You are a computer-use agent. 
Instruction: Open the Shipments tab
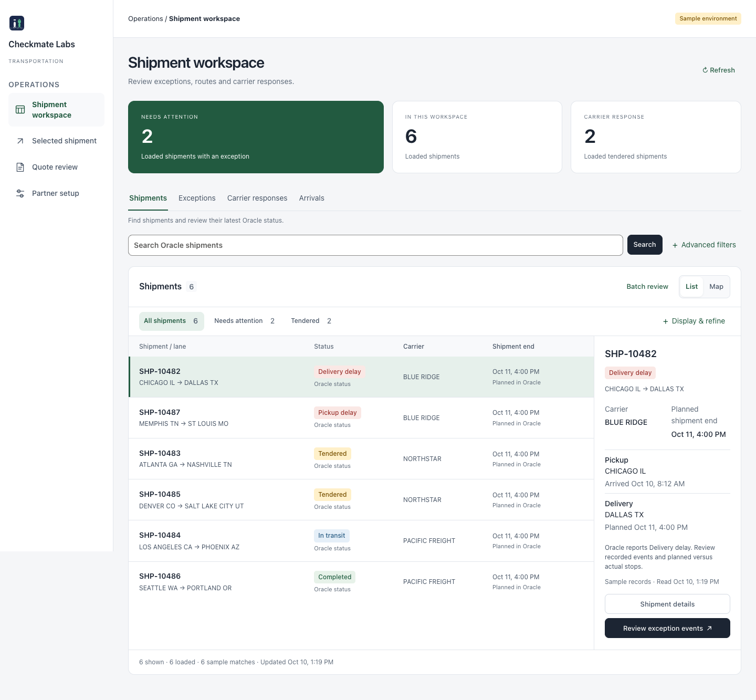point(148,198)
